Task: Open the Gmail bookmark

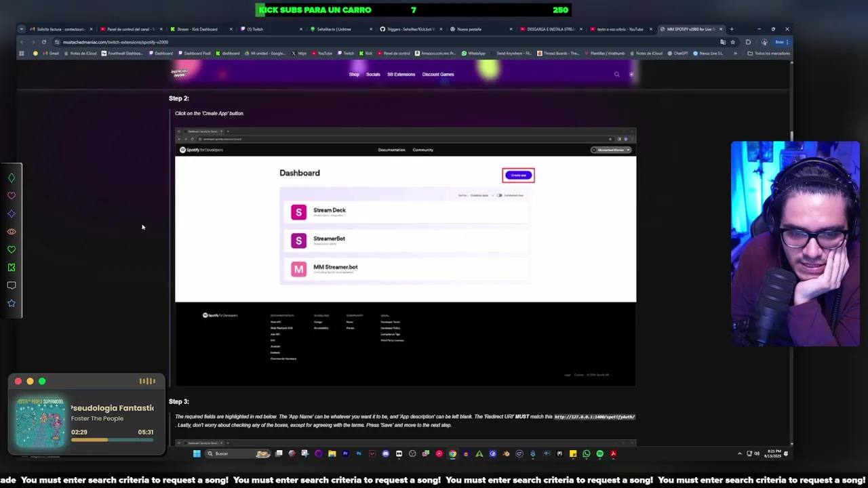Action: point(51,53)
